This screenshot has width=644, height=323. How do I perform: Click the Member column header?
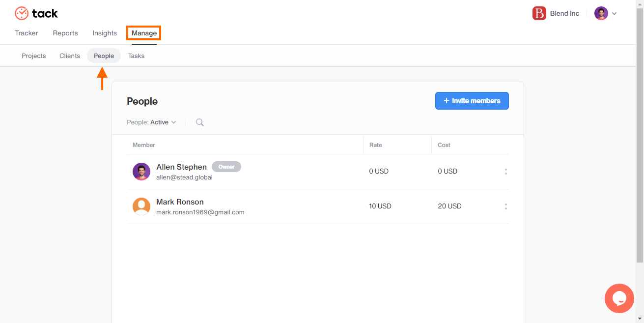coord(144,145)
